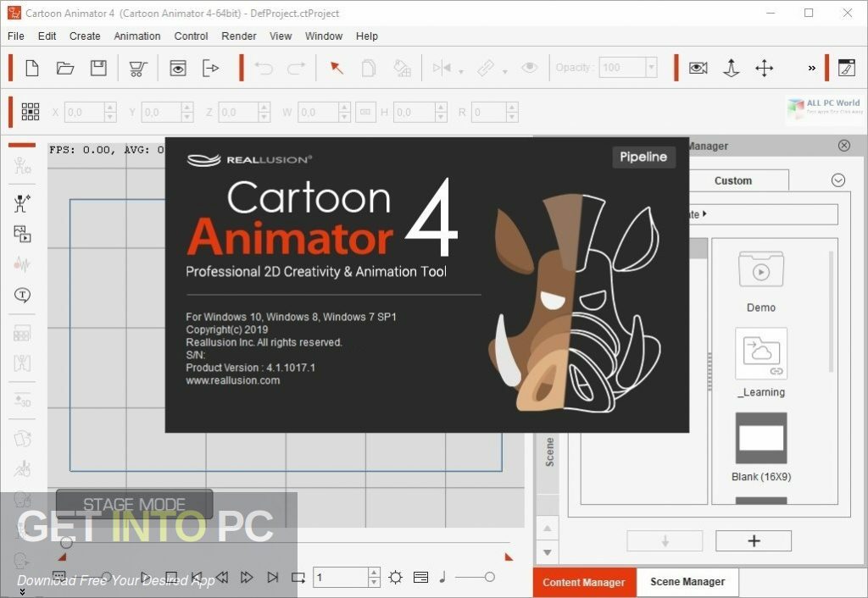
Task: Click the Pan four-arrow camera icon
Action: click(x=765, y=68)
